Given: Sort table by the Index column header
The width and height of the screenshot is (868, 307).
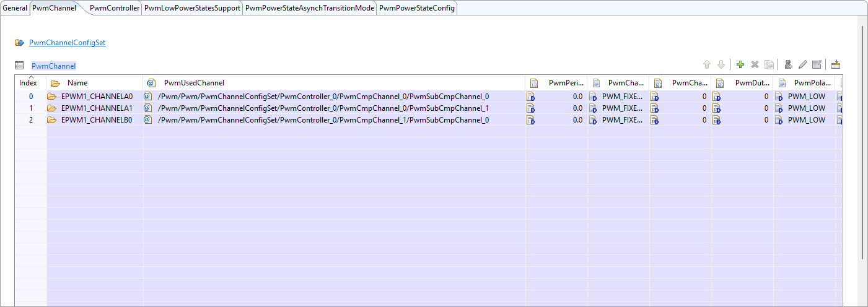Looking at the screenshot, I should pyautogui.click(x=28, y=83).
